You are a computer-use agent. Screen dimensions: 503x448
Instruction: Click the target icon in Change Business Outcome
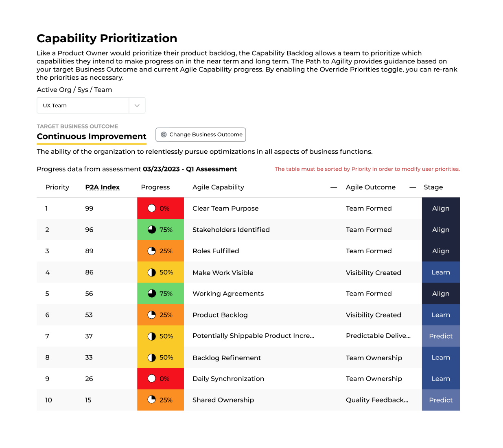[164, 135]
